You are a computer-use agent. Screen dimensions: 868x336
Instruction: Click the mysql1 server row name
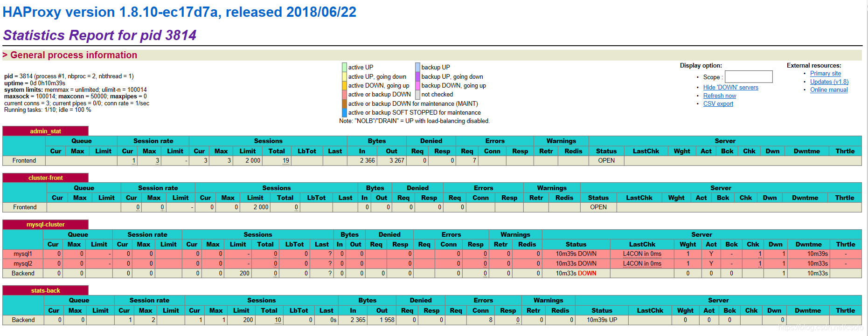point(23,254)
